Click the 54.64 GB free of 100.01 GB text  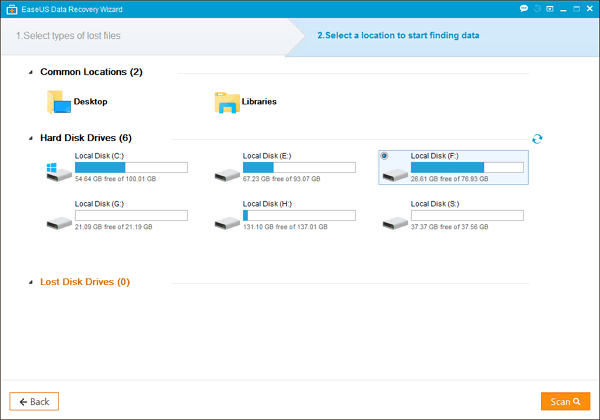coord(115,179)
